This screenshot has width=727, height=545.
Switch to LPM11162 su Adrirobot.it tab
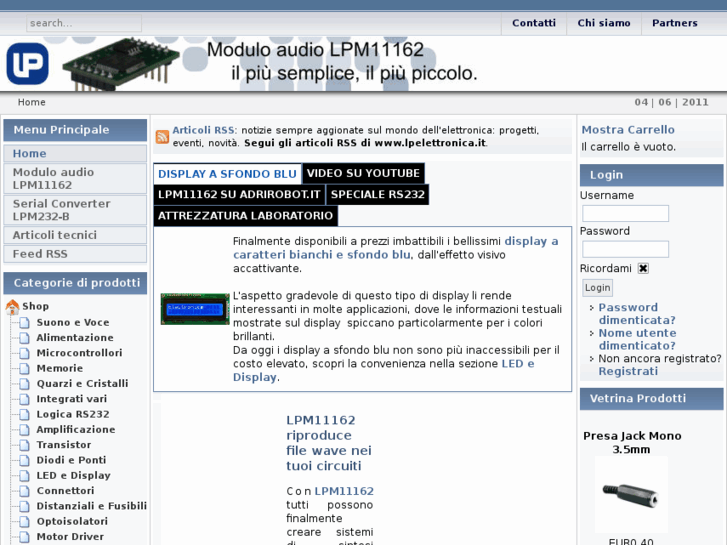pyautogui.click(x=239, y=194)
